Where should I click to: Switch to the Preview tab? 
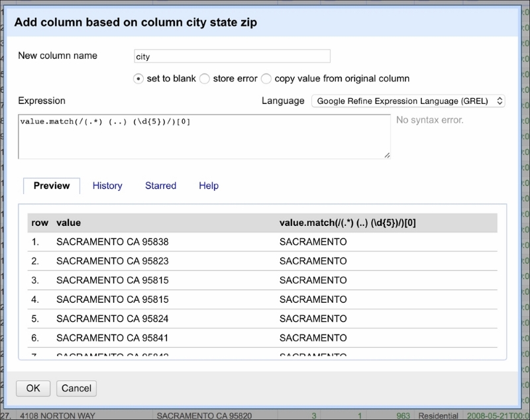click(x=52, y=186)
